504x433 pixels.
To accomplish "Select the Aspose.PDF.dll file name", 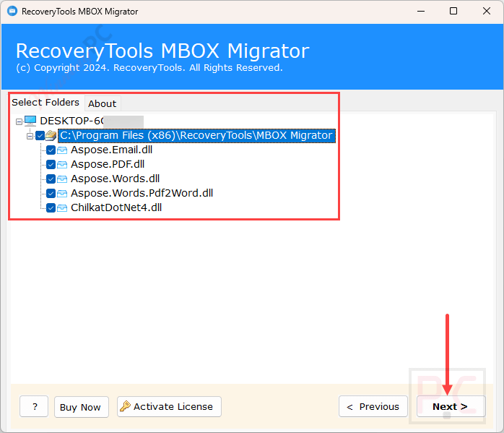I will (108, 164).
